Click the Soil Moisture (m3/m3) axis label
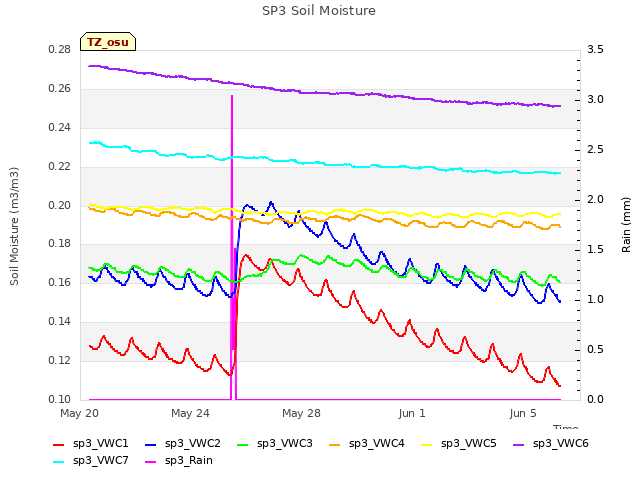The image size is (640, 480). click(14, 226)
